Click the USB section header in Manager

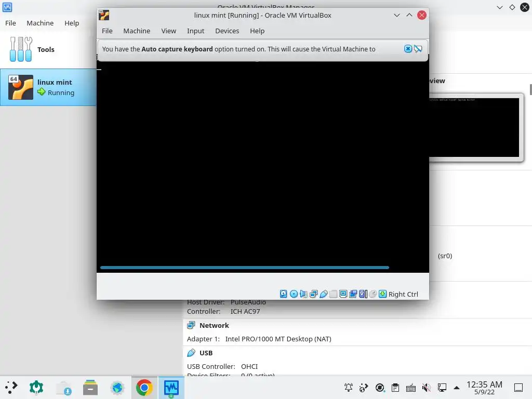206,353
